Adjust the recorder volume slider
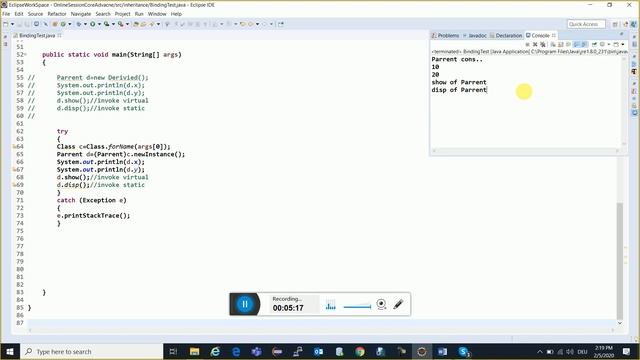This screenshot has width=640, height=360. pos(357,306)
